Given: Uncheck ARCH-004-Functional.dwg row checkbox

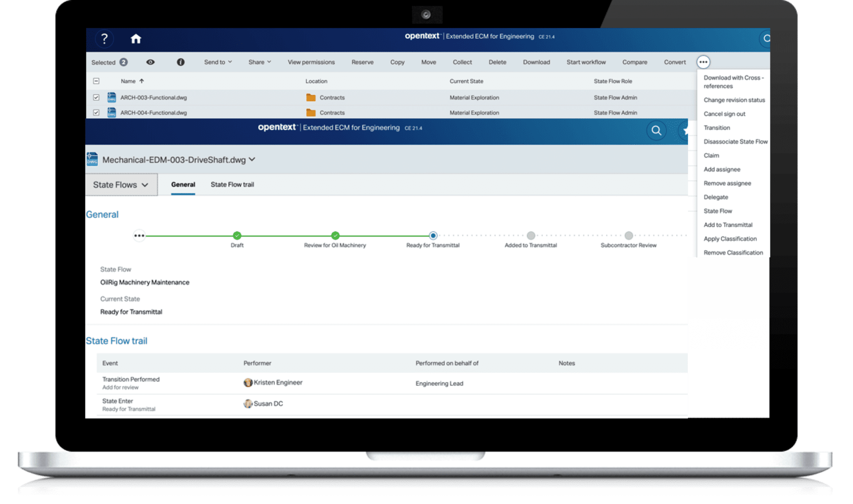Looking at the screenshot, I should (95, 112).
